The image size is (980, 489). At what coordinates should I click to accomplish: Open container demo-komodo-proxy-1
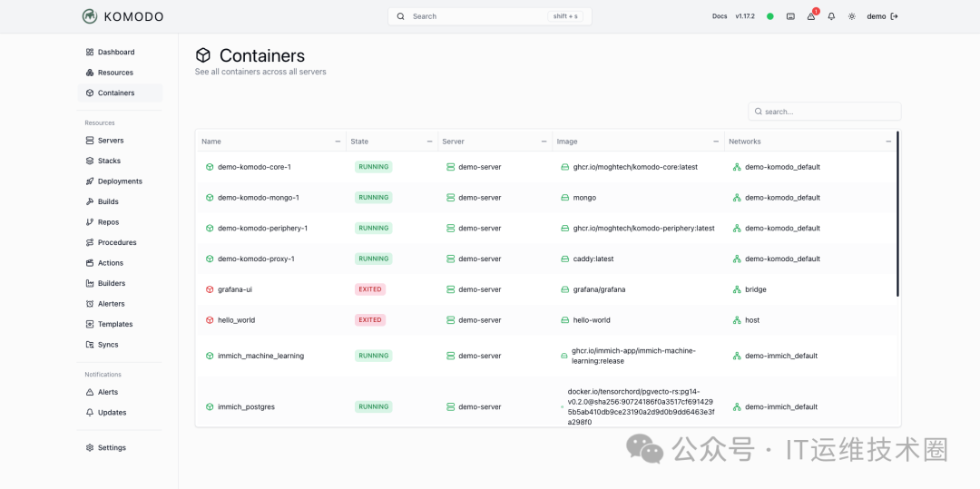256,259
